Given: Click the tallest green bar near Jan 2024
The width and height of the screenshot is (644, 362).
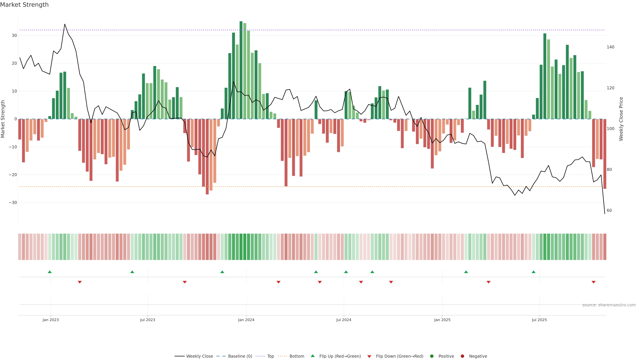Looking at the screenshot, I should point(241,70).
